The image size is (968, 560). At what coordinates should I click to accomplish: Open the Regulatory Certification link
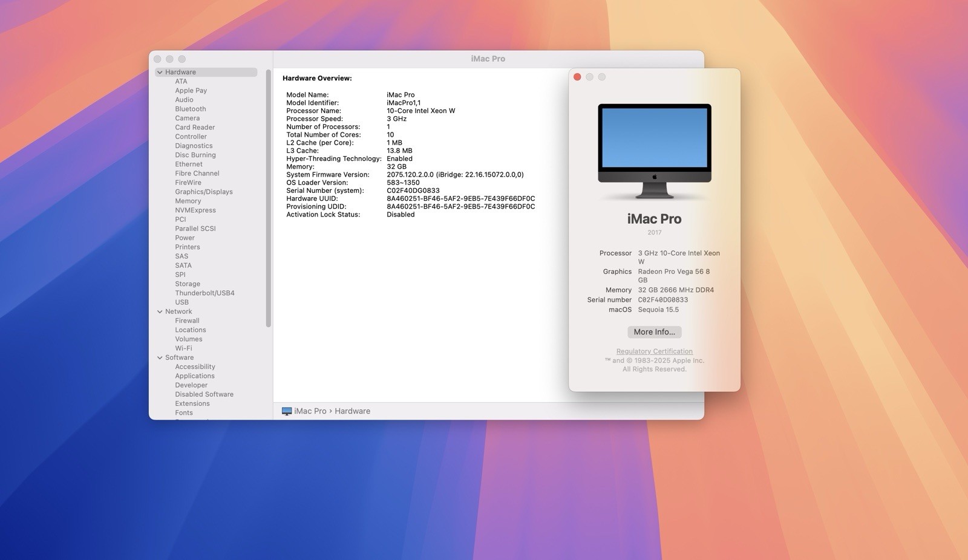coord(655,351)
